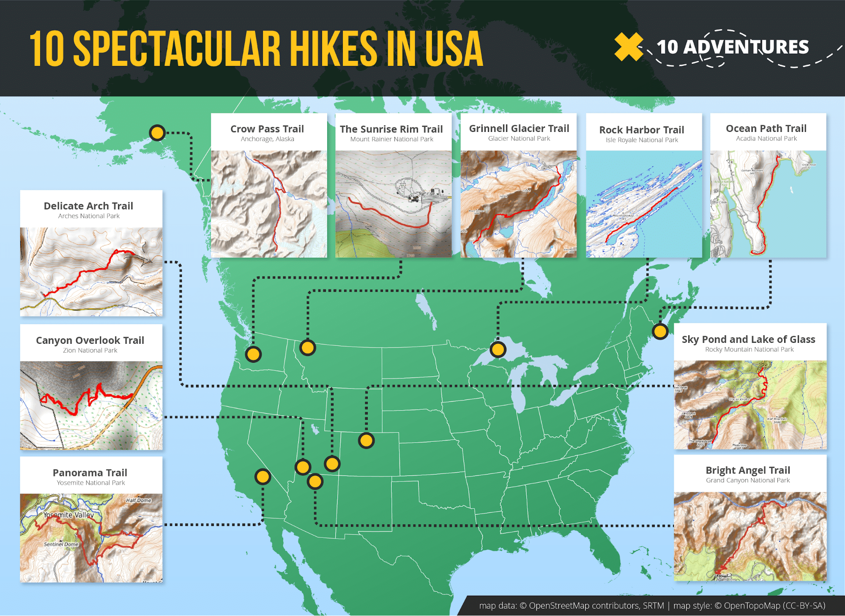Click the 'Panorama Trail' title

point(90,473)
